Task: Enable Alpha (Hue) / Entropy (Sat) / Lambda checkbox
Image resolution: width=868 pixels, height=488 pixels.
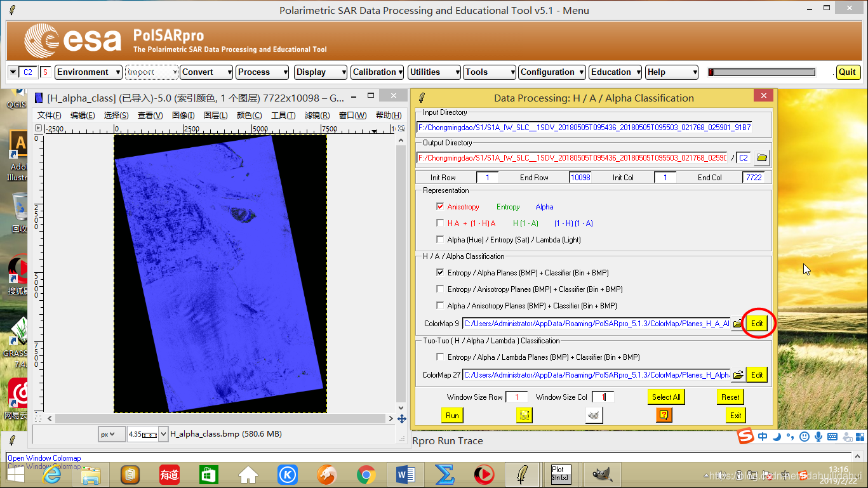Action: tap(440, 240)
